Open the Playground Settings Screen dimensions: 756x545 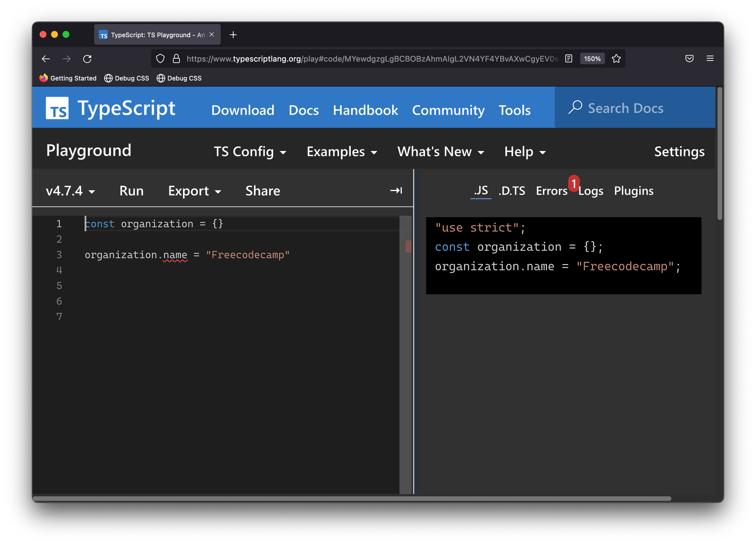point(679,151)
